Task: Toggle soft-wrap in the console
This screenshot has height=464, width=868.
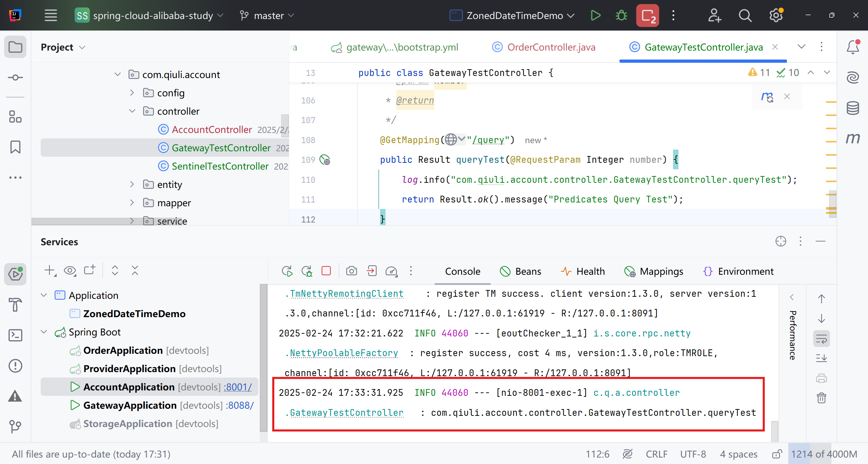Action: pyautogui.click(x=821, y=339)
